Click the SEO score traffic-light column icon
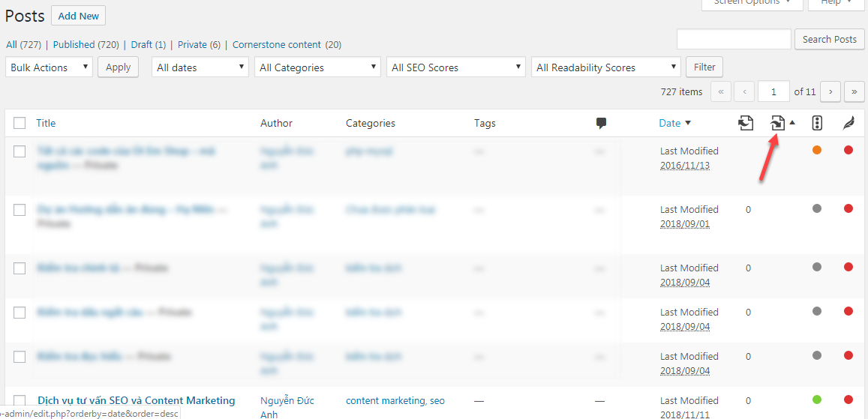The height and width of the screenshot is (419, 868). tap(817, 124)
